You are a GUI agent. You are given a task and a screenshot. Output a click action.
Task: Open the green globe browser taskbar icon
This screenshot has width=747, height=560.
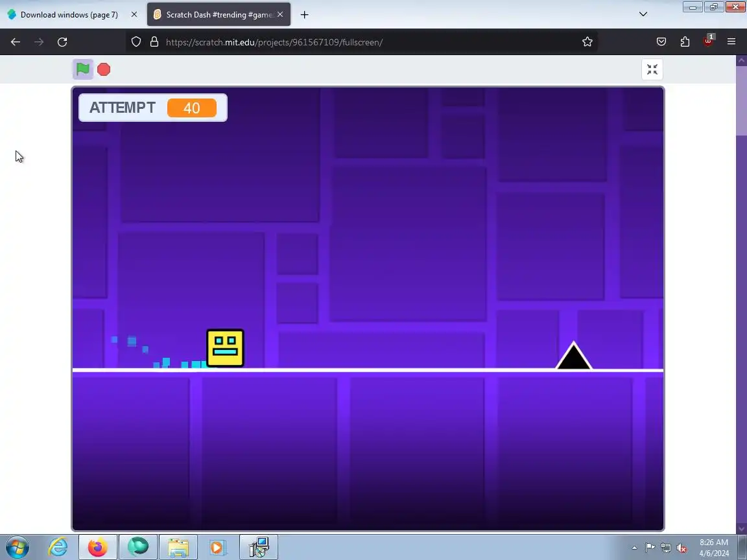pyautogui.click(x=137, y=547)
